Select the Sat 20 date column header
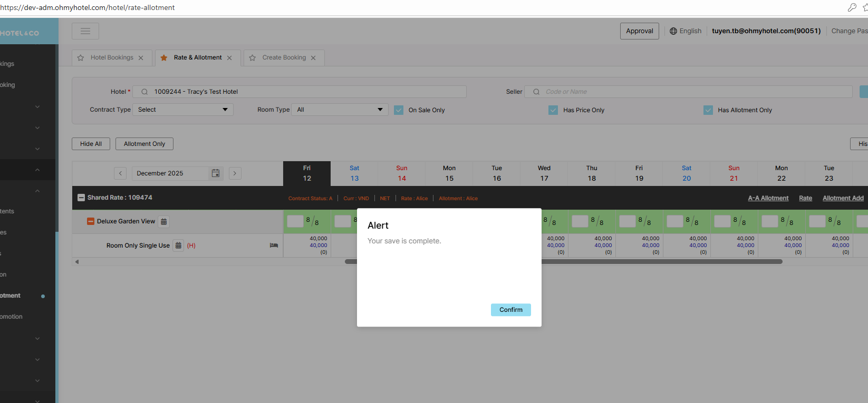The width and height of the screenshot is (868, 403). (687, 173)
